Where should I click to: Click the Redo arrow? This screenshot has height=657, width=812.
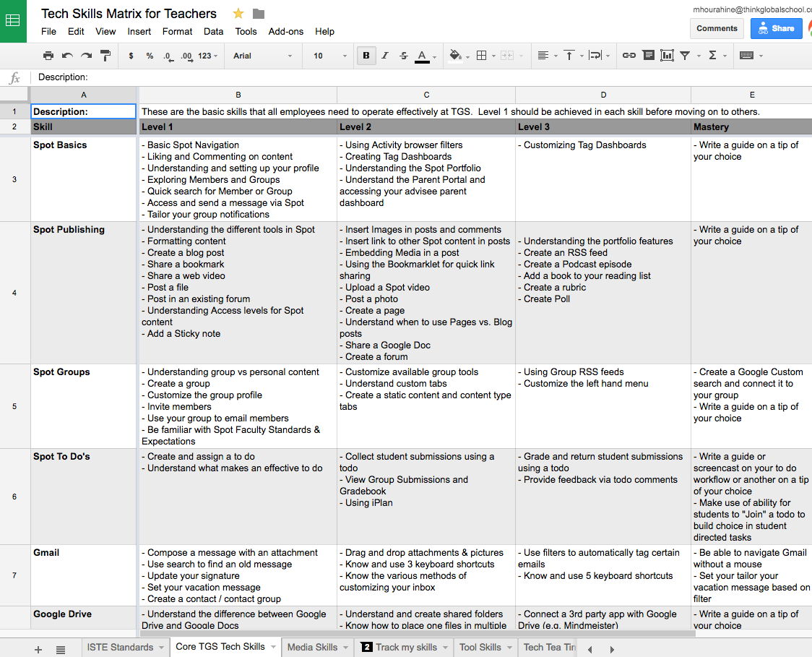point(86,56)
